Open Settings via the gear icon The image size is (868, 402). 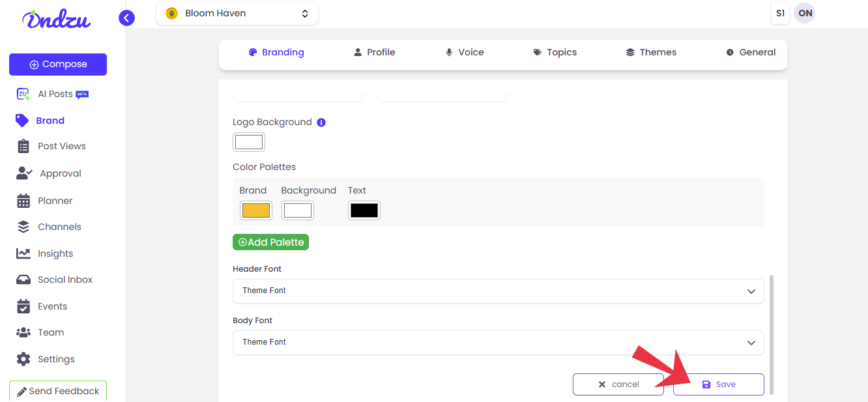coord(23,359)
